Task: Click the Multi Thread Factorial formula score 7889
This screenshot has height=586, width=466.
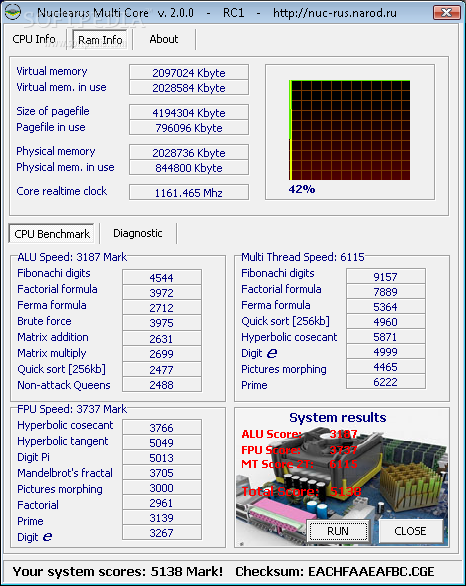Action: click(x=386, y=291)
